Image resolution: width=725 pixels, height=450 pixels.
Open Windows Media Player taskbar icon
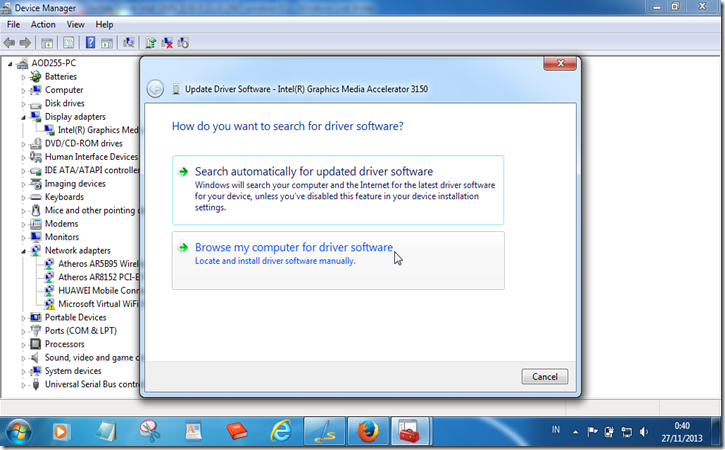click(61, 432)
